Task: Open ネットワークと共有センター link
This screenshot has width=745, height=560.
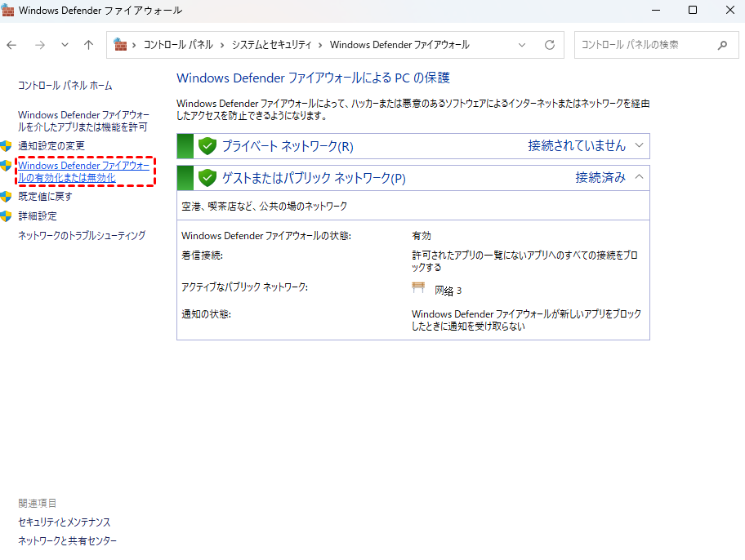Action: click(x=68, y=541)
